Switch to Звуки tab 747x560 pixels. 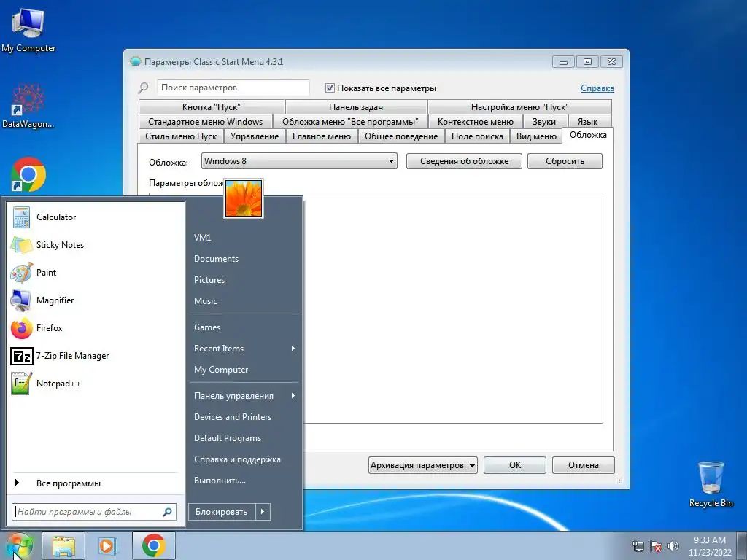(544, 122)
